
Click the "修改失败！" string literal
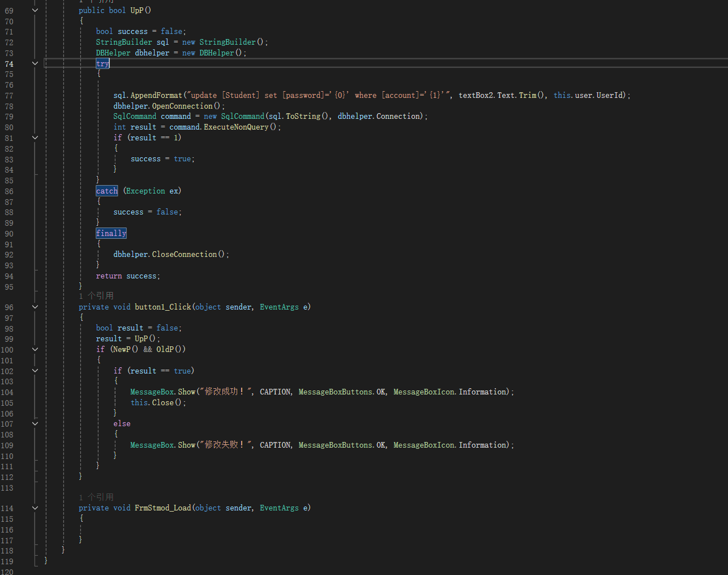coord(226,445)
